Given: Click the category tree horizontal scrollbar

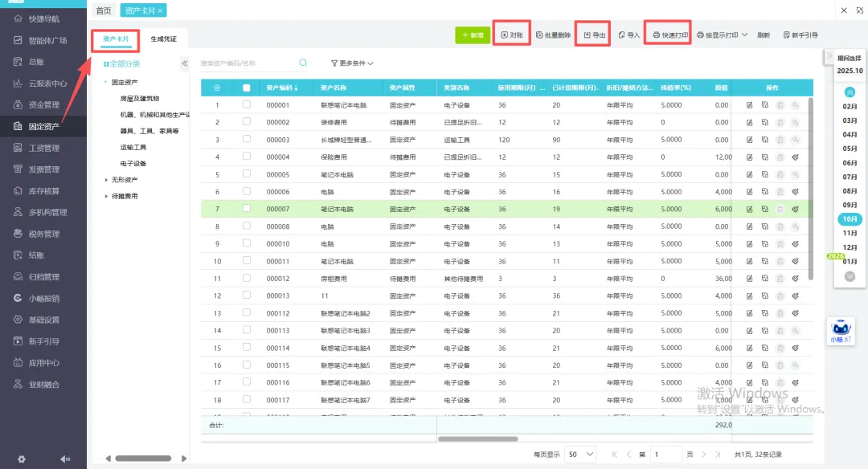Looking at the screenshot, I should [x=143, y=459].
